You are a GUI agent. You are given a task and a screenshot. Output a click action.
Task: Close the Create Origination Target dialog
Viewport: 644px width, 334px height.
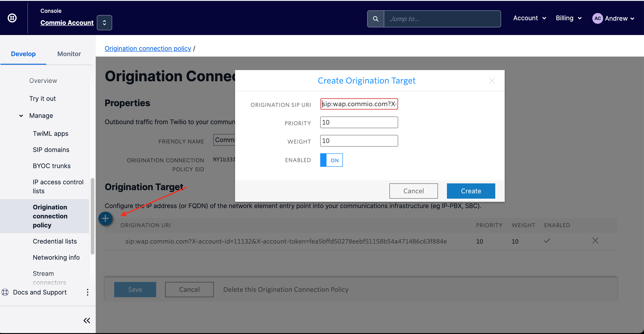click(x=492, y=81)
